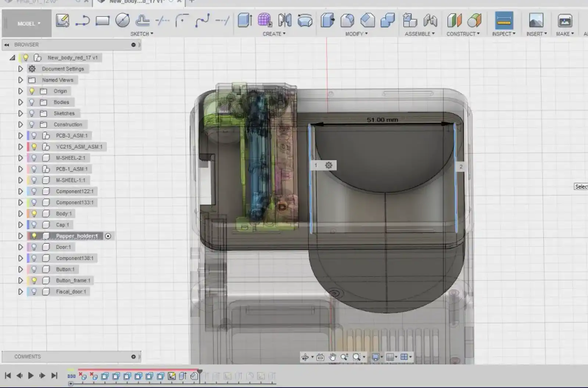
Task: Open the ASSEMBLE menu
Action: click(x=420, y=34)
